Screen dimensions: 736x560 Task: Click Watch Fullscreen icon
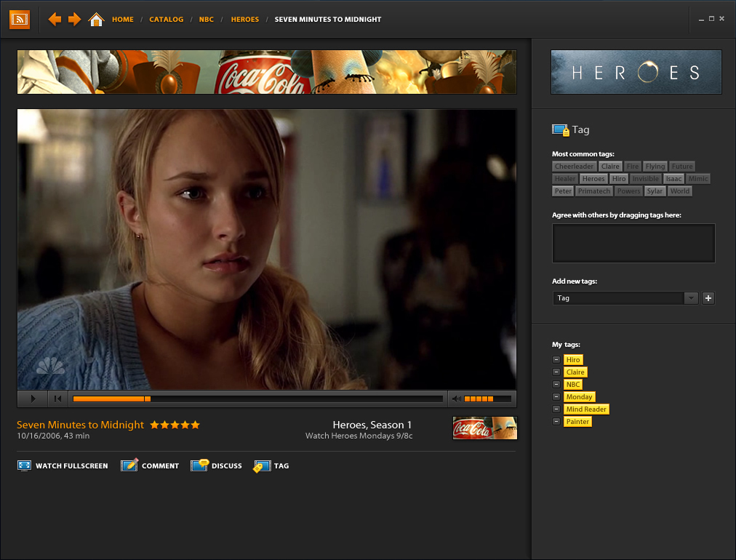25,465
